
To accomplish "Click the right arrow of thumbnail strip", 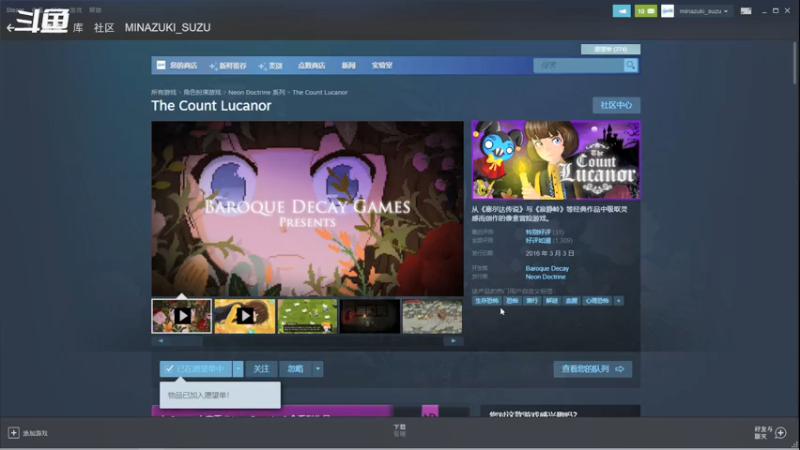I will pyautogui.click(x=454, y=341).
